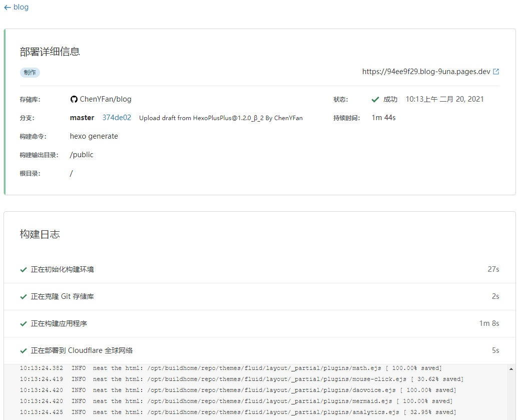Click the back arrow icon beside blog
519x420 pixels.
(x=7, y=8)
